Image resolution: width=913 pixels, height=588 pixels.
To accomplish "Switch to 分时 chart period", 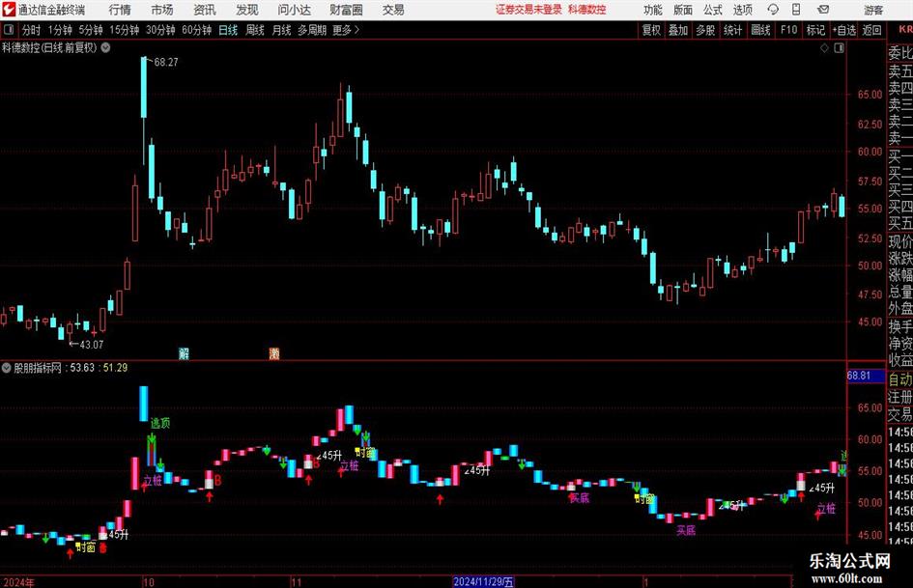I will point(32,30).
